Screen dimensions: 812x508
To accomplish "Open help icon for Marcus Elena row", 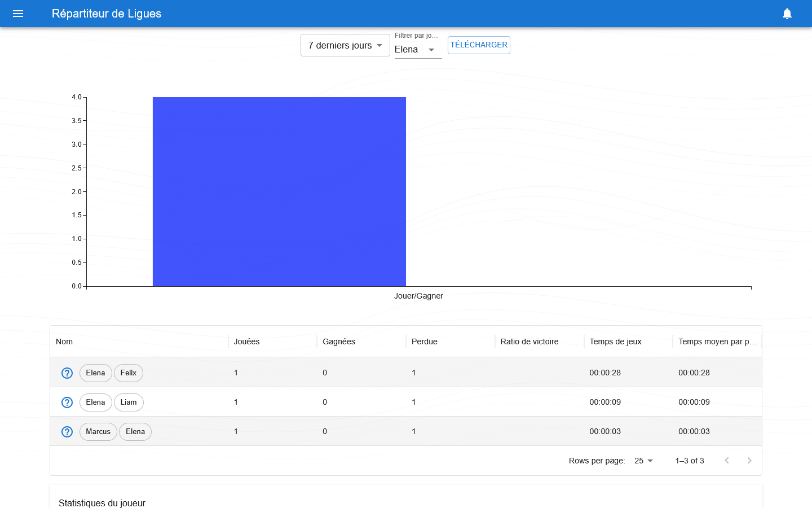I will [67, 432].
